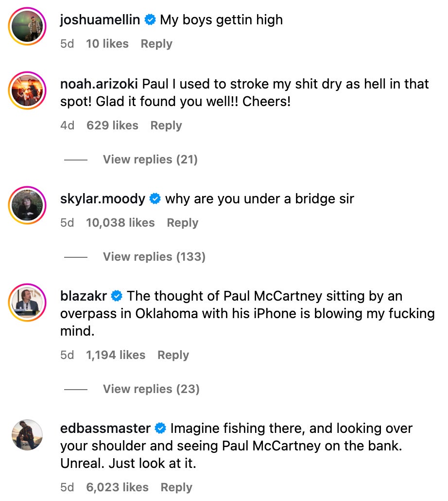Click verified badge beside blazakr
Screen dimensions: 448x501
pos(117,296)
